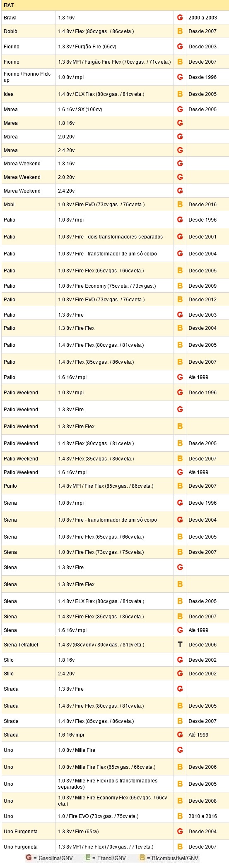Click the B Bicombustível/GNV legend icon
229x868 pixels.
142,858
